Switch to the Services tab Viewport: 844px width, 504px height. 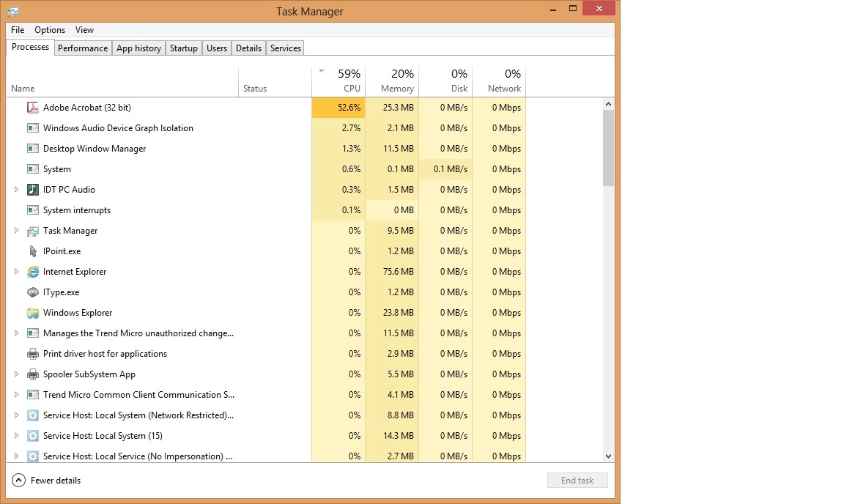point(285,48)
